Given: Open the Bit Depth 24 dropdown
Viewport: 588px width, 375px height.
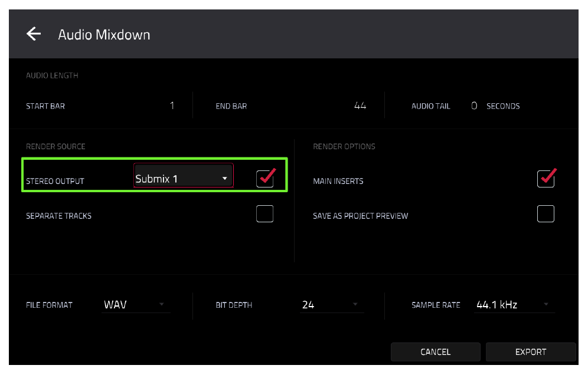Looking at the screenshot, I should [x=332, y=305].
